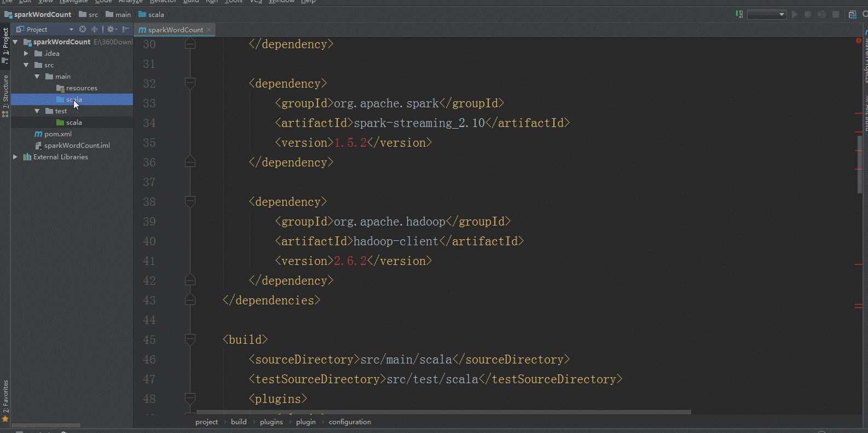Open the Ant Build tool window tab
This screenshot has height=433, width=868.
tap(866, 113)
